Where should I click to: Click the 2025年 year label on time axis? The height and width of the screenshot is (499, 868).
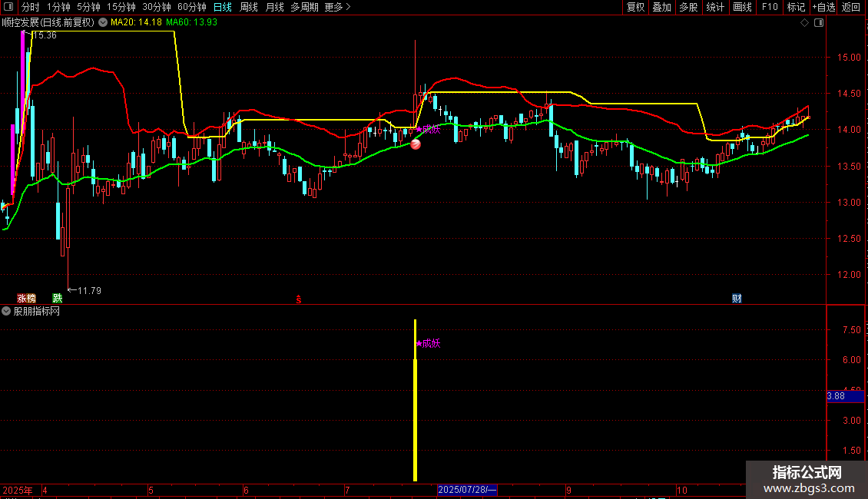18,490
